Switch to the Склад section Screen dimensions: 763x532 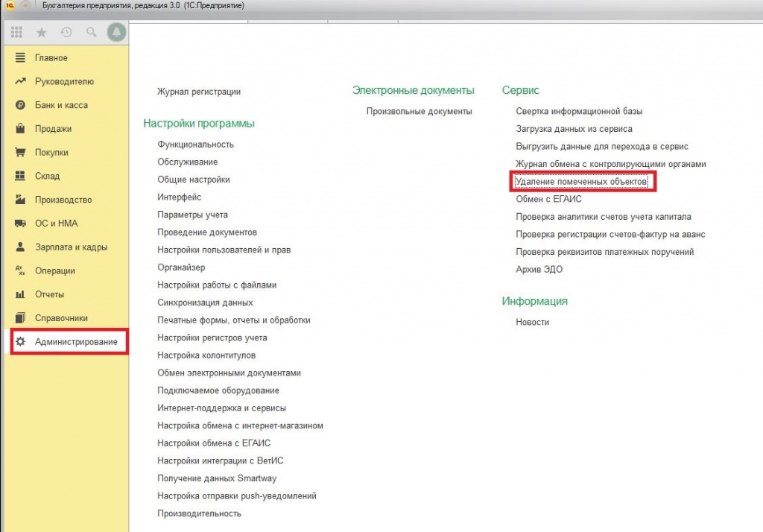pyautogui.click(x=47, y=176)
